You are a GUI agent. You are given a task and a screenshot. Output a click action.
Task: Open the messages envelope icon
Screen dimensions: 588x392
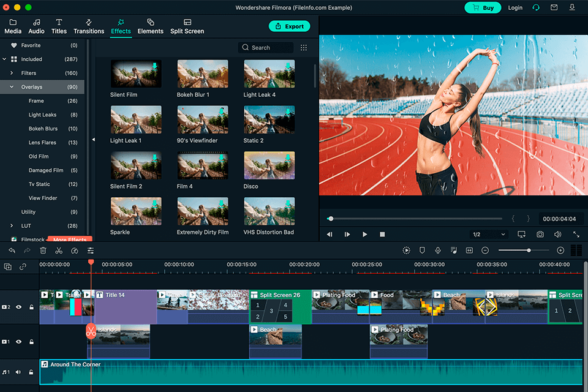coord(554,7)
